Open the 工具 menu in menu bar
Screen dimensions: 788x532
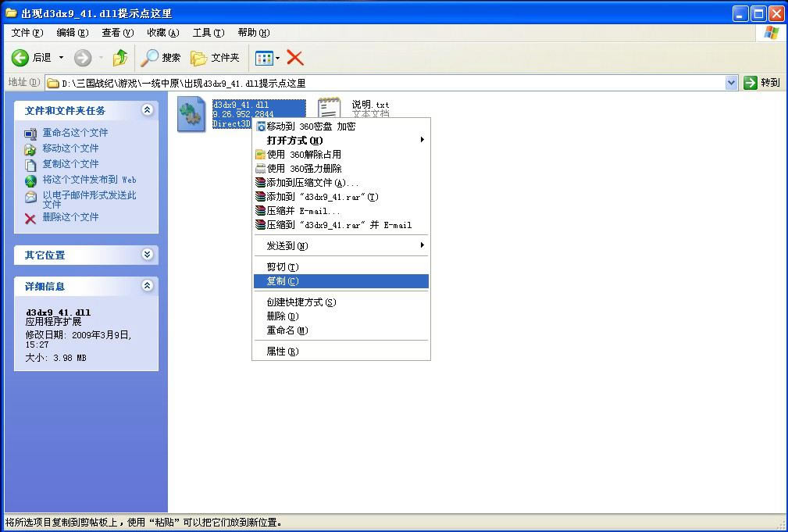pos(208,33)
